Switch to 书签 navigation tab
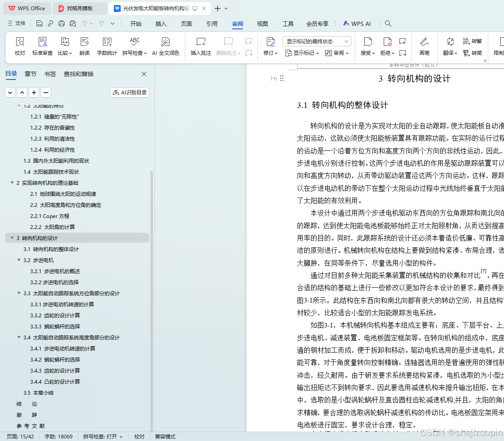The width and height of the screenshot is (504, 441). click(50, 74)
